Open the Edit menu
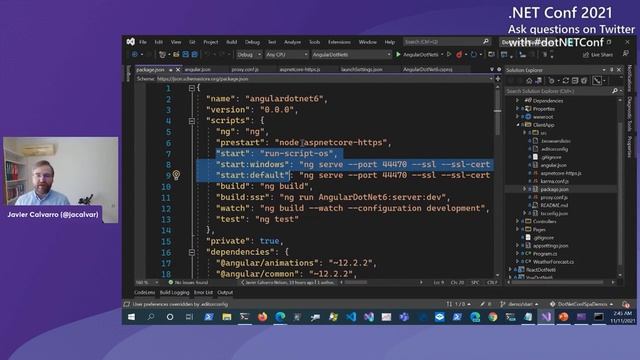The image size is (640, 360). [158, 42]
